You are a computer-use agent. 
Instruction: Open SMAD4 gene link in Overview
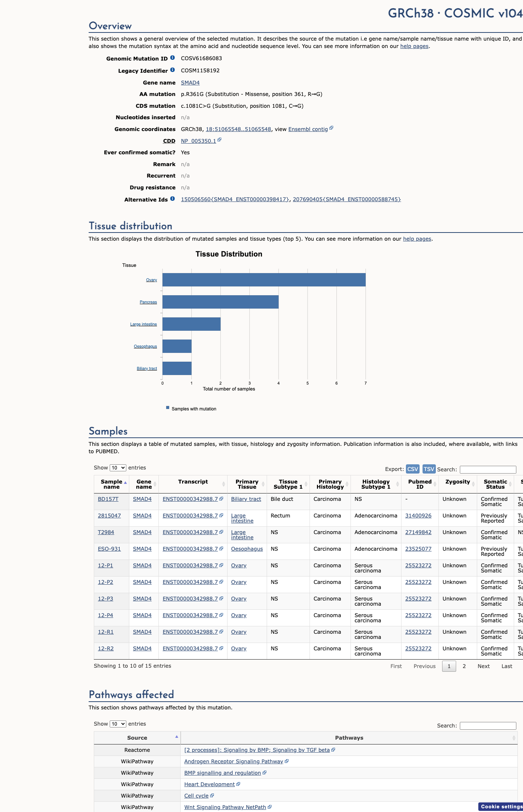[190, 83]
